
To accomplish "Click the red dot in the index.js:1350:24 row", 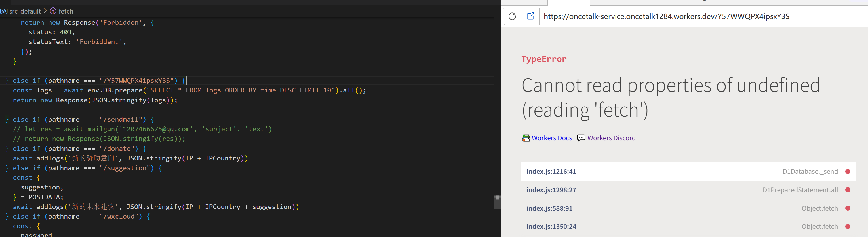I will (848, 227).
